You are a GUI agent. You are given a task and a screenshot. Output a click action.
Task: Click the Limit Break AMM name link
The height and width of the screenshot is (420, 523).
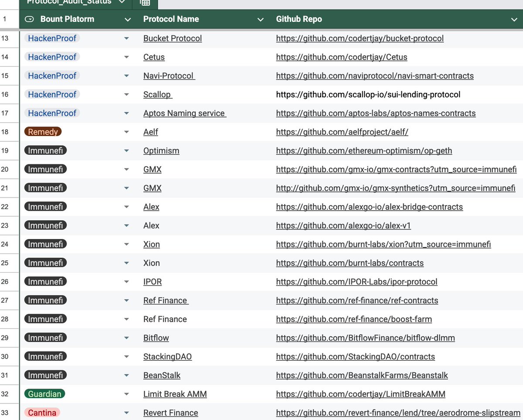[175, 395]
